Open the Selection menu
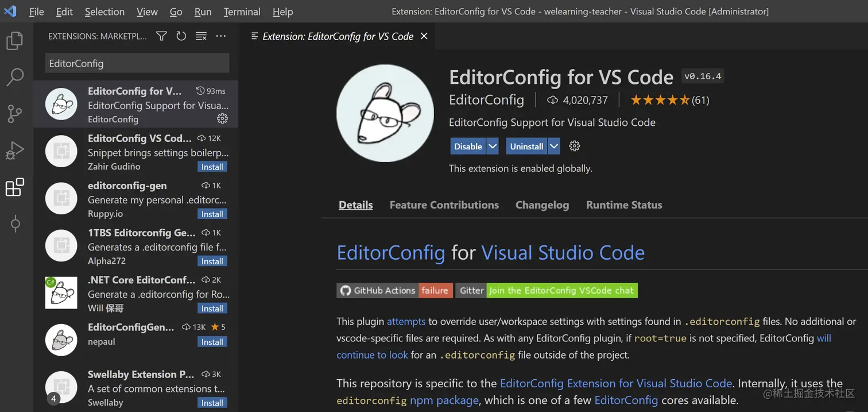Viewport: 868px width, 412px height. click(x=104, y=11)
